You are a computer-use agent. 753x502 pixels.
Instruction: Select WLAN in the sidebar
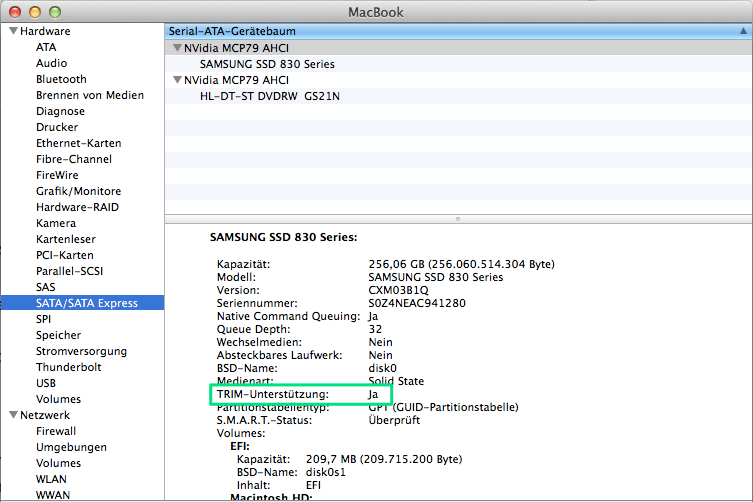point(51,479)
